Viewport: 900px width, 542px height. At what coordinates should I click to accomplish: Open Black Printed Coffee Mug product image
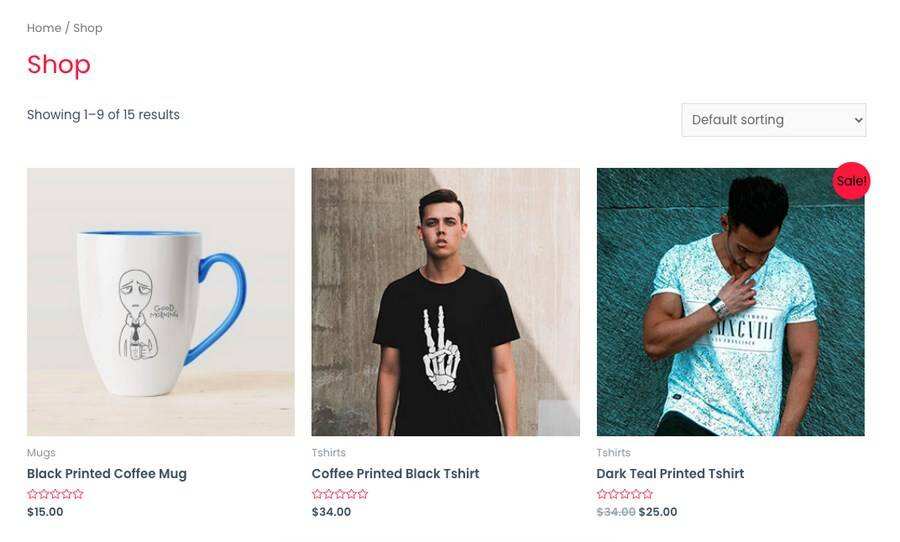(161, 302)
